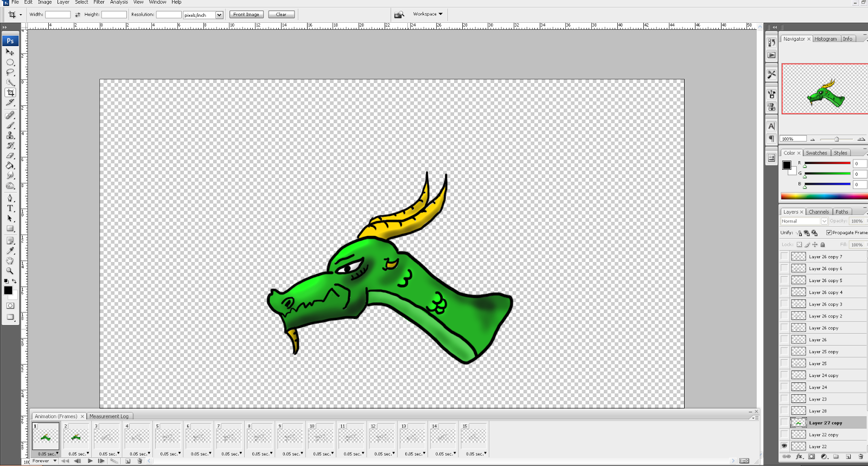Switch to the Measurement Log tab
The width and height of the screenshot is (868, 466).
coord(109,416)
